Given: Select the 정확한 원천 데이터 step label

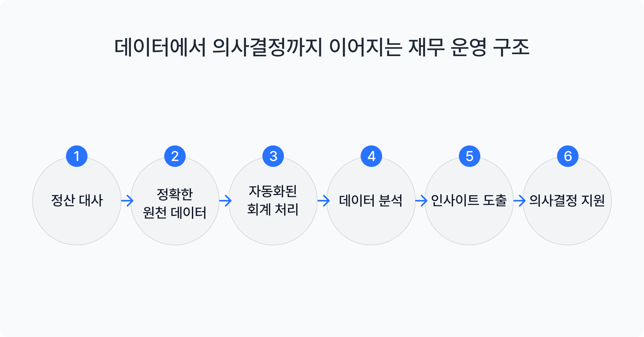Looking at the screenshot, I should pyautogui.click(x=175, y=203).
